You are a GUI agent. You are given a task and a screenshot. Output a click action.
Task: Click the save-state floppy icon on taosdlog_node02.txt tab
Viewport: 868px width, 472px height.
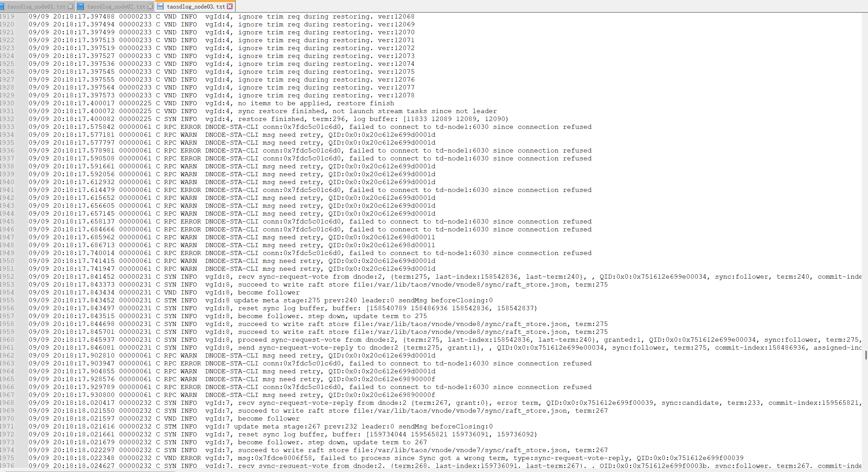coord(80,6)
